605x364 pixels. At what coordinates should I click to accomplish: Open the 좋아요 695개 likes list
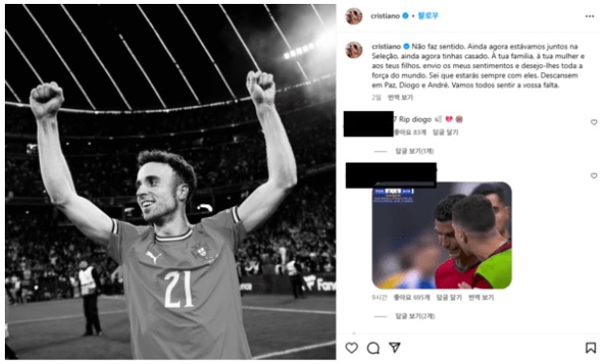[x=411, y=297]
